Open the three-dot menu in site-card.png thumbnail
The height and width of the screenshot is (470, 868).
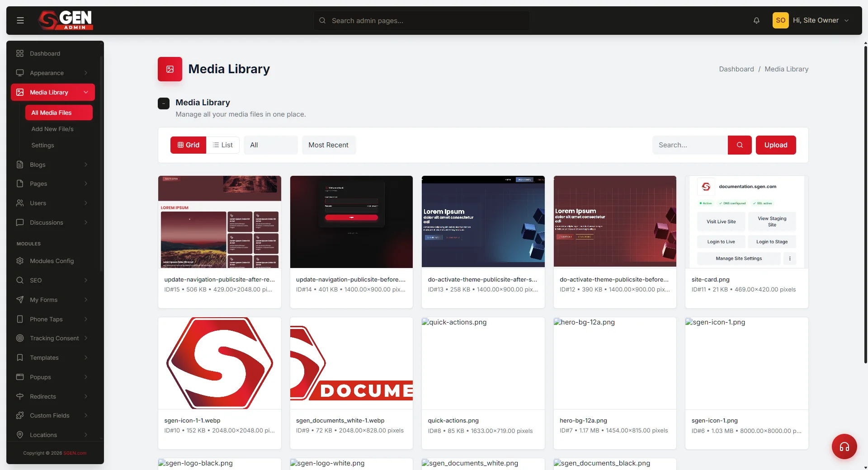click(x=790, y=258)
